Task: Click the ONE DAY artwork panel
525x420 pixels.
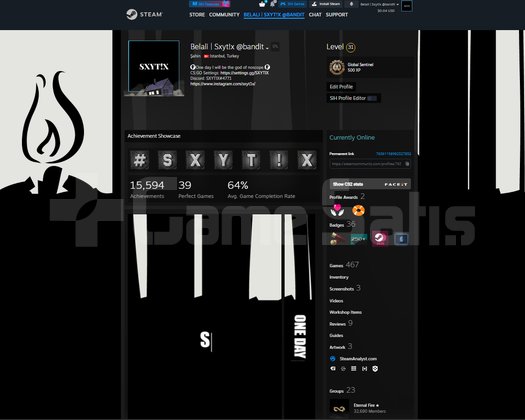Action: [299, 337]
